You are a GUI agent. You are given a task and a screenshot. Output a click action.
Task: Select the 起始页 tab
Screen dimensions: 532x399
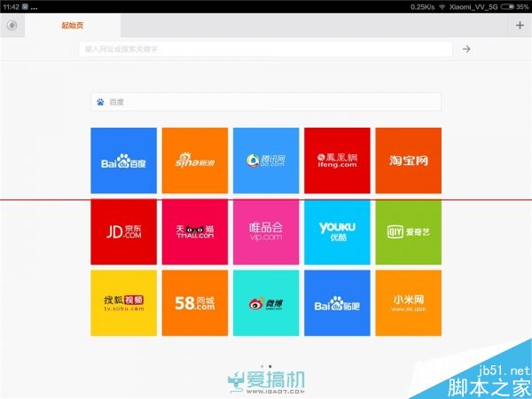(x=73, y=26)
